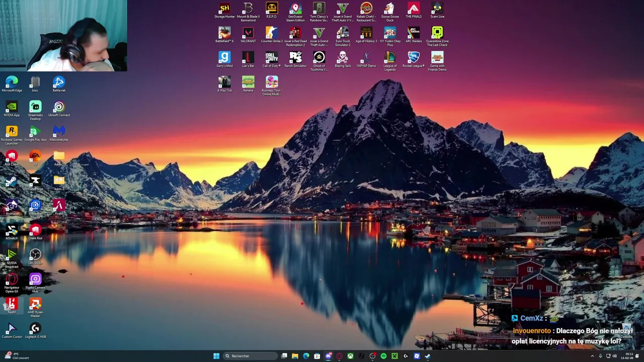The width and height of the screenshot is (644, 362).
Task: Select the Elgato Camera Hub icon
Action: pos(35,283)
